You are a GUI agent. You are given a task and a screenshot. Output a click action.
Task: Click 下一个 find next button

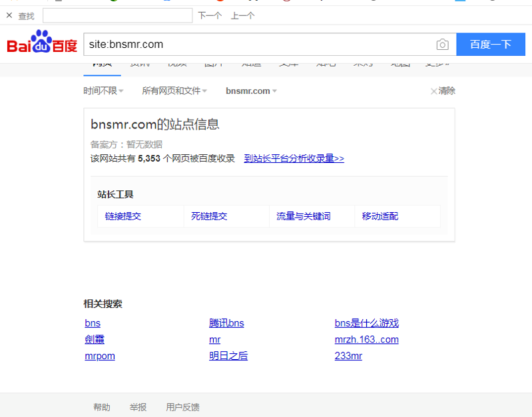(x=210, y=15)
